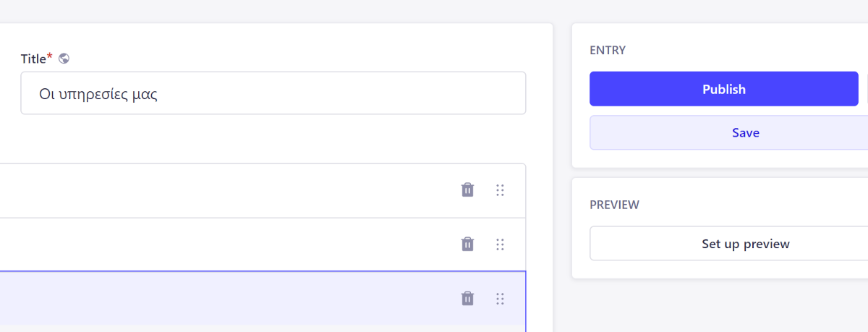This screenshot has height=332, width=868.
Task: Click the globe localization icon beside Title
Action: pos(64,59)
